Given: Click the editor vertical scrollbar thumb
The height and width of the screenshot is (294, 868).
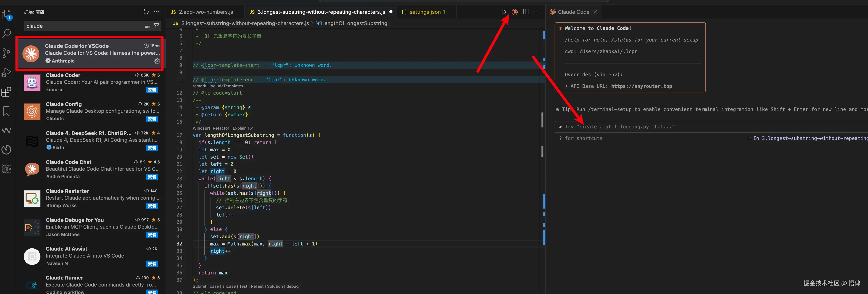Looking at the screenshot, I should (542, 119).
